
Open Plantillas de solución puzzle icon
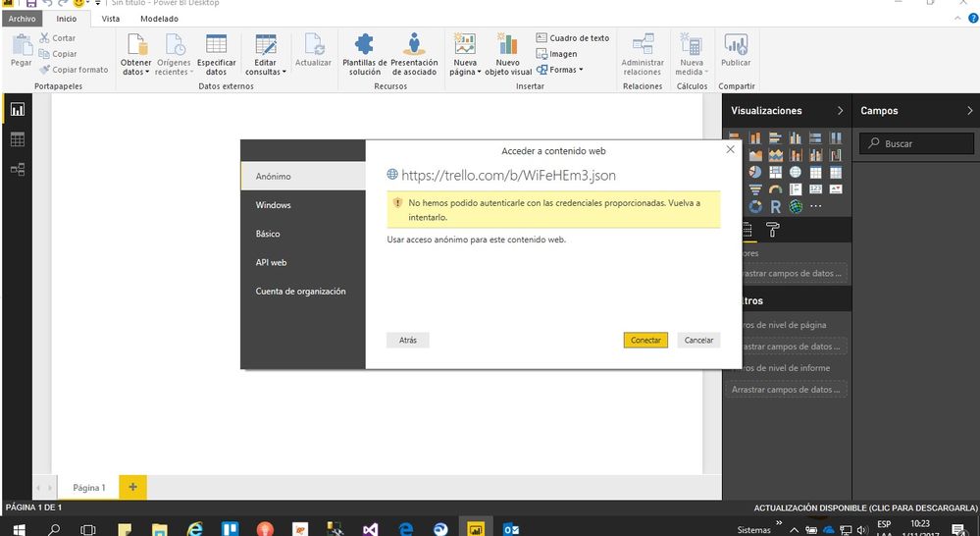[364, 44]
